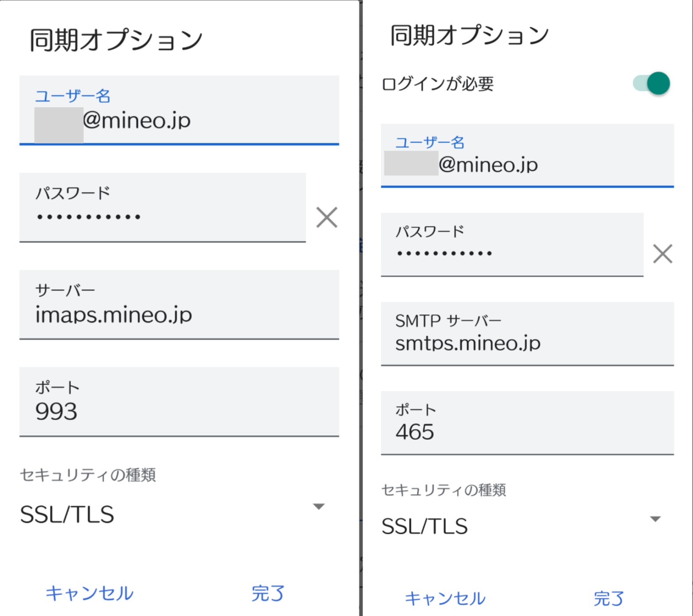The height and width of the screenshot is (616, 693).
Task: Clear password in left incoming panel
Action: coord(327,217)
